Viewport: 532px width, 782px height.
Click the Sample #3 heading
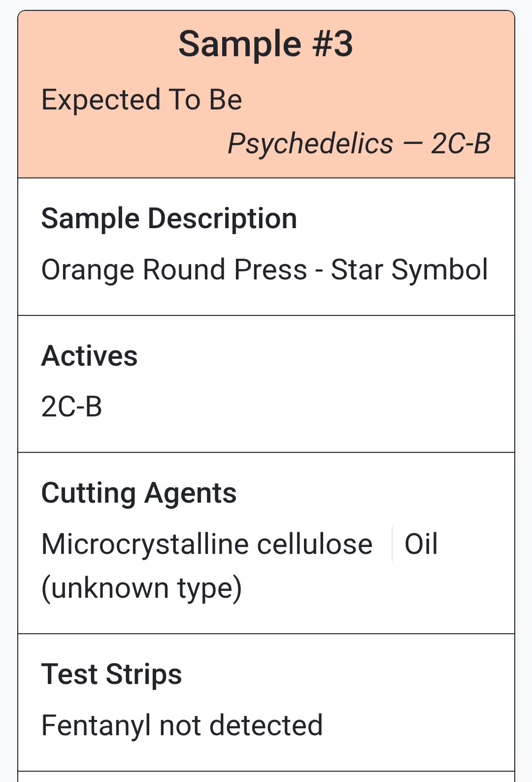pos(266,44)
